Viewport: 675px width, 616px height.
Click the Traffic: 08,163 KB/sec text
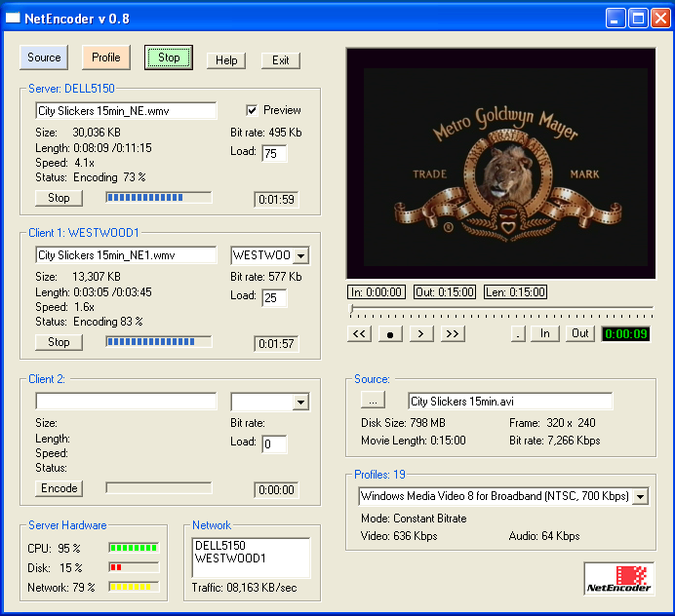click(244, 588)
